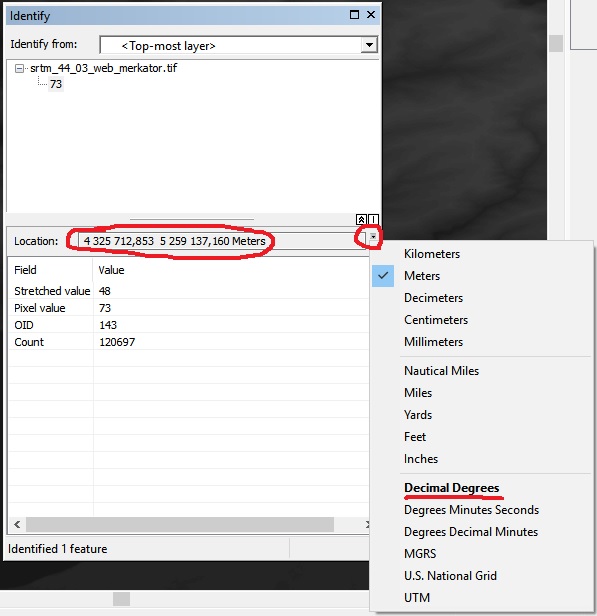Collapse the srtm_44_03_web_merkator.tif tree node

(x=19, y=69)
